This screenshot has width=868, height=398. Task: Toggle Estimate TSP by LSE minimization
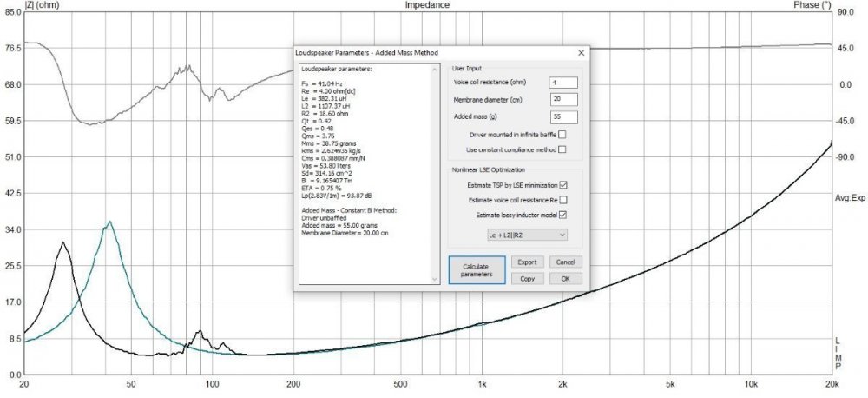point(562,185)
